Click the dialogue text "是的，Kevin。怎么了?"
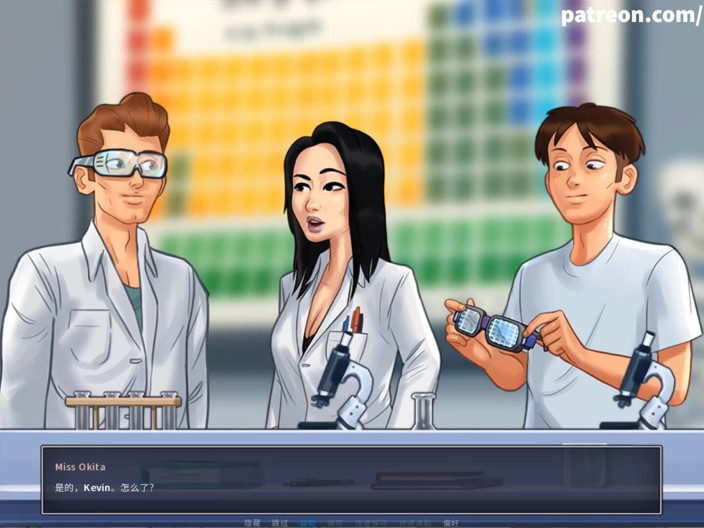 pos(104,488)
